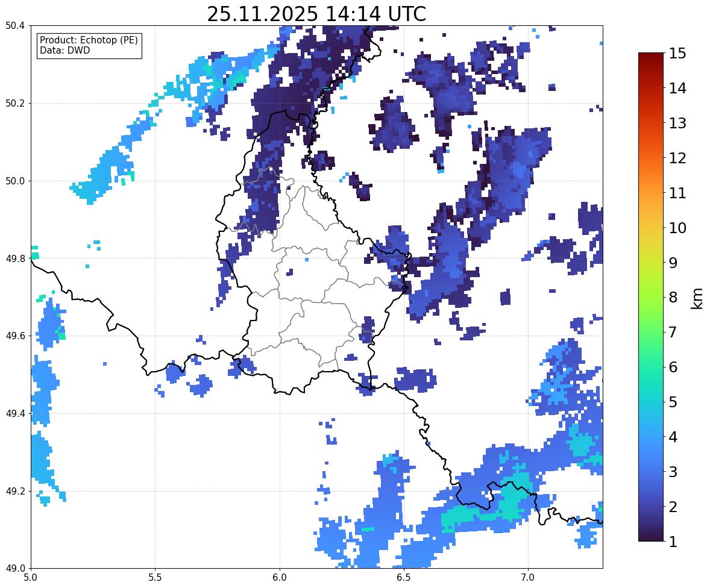
Task: Click the latitude label 49.4
Action: point(14,414)
